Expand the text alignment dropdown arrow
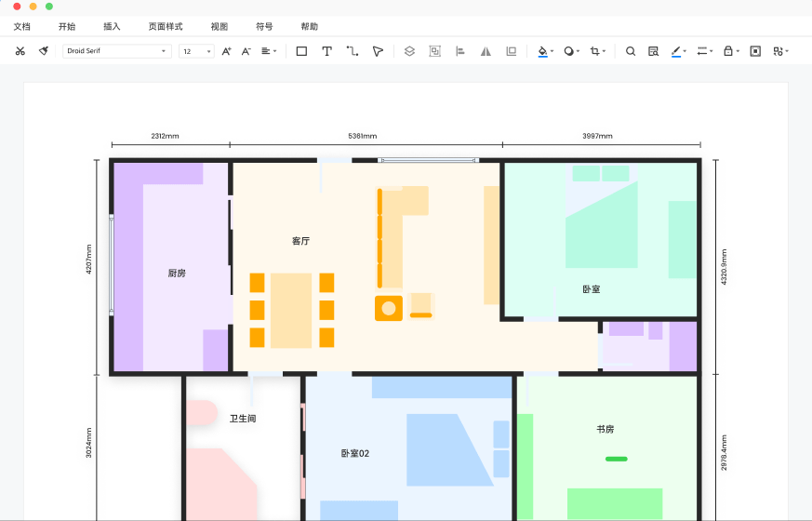812x521 pixels. (275, 51)
